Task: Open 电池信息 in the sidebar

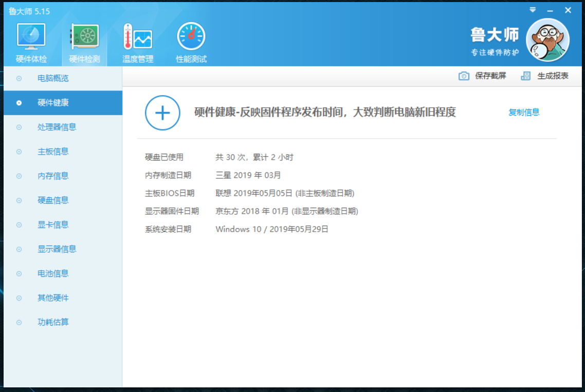Action: pyautogui.click(x=63, y=273)
